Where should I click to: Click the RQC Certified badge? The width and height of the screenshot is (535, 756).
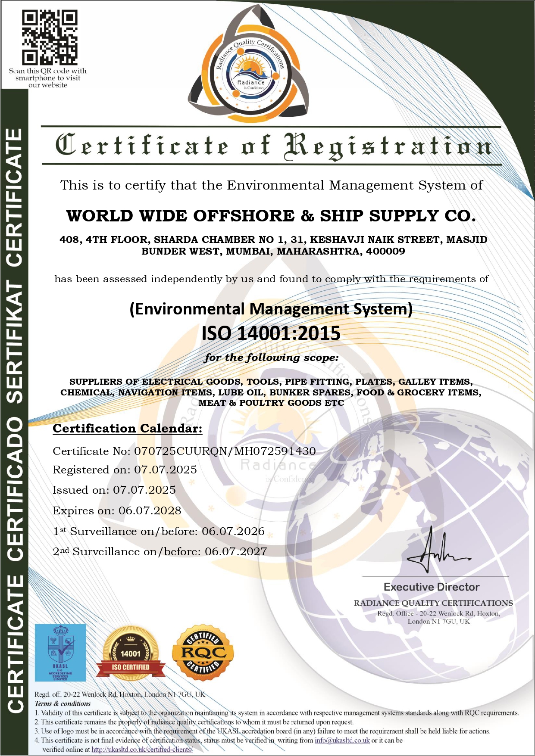203,653
